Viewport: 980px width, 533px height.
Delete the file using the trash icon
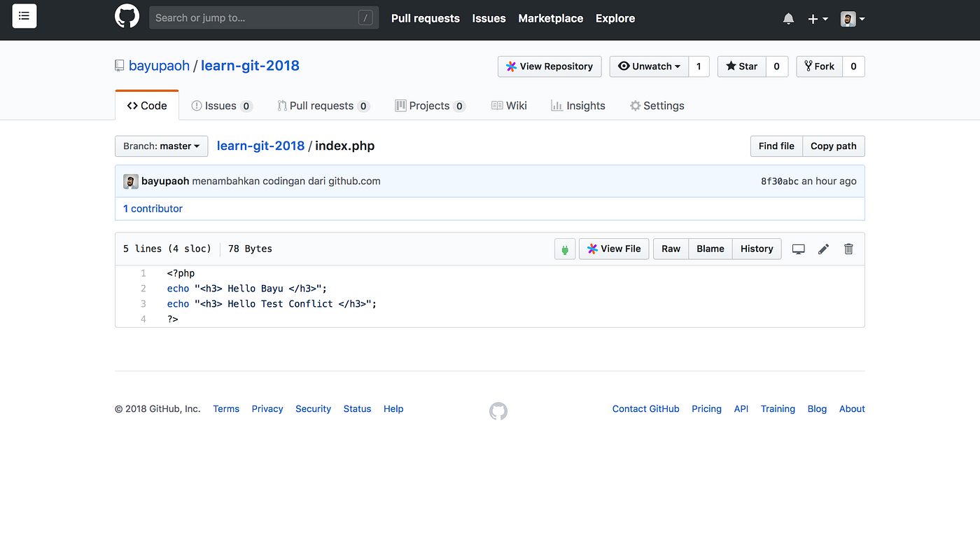848,249
